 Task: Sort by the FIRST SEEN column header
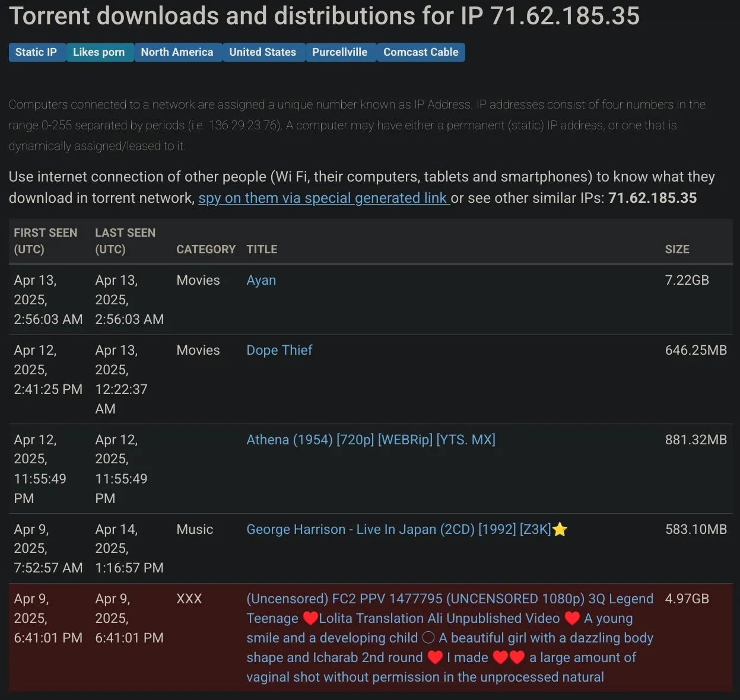click(46, 241)
